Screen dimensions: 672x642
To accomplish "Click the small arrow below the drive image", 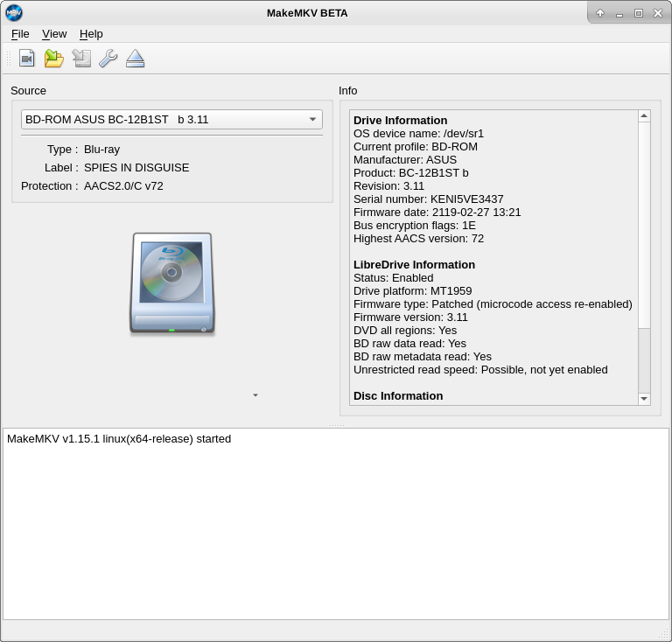I will 255,394.
